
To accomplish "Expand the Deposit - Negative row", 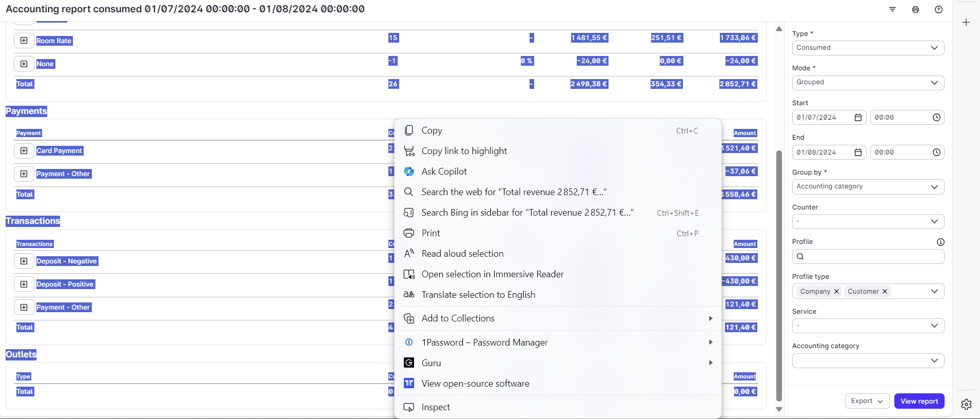I will coord(24,261).
